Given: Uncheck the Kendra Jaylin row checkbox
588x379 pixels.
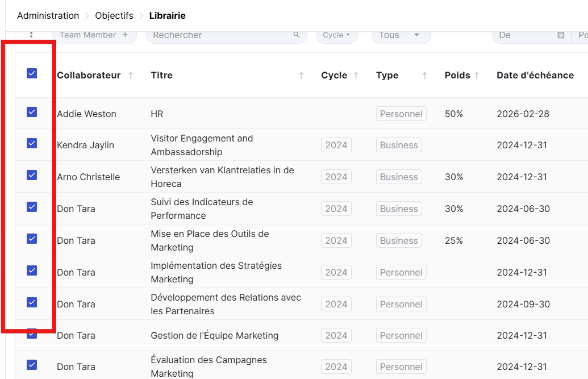Looking at the screenshot, I should coord(32,143).
